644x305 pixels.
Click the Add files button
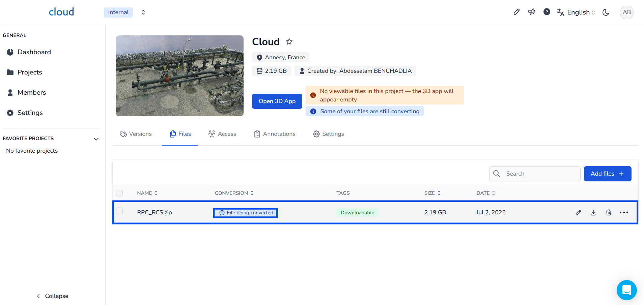[x=607, y=174]
